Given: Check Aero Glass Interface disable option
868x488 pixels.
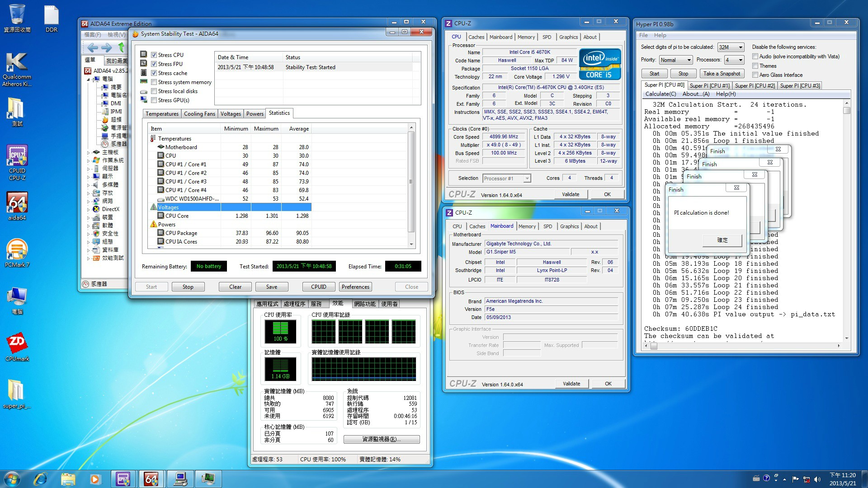Looking at the screenshot, I should [x=755, y=75].
